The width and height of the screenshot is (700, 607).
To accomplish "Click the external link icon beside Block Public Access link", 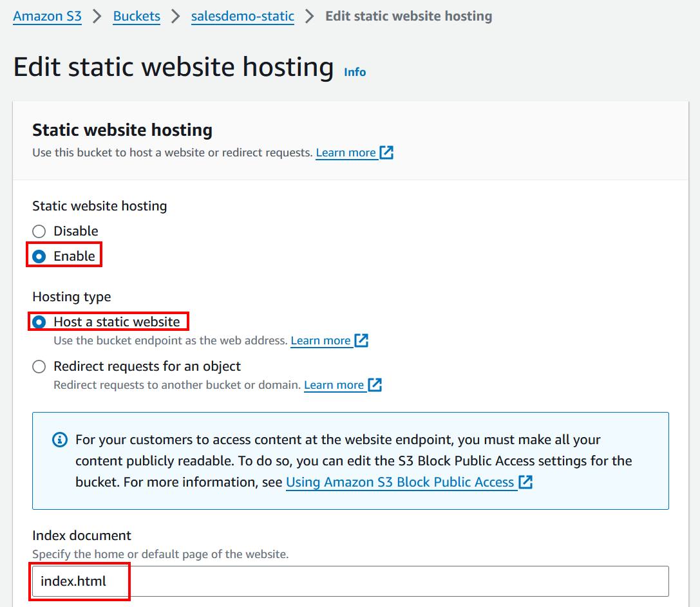I will (x=525, y=481).
